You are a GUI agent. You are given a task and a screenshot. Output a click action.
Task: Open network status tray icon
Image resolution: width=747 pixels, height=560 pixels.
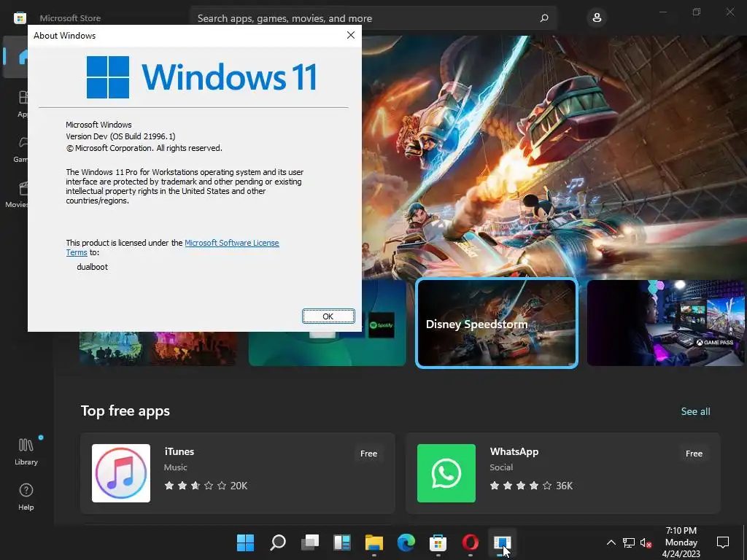[x=628, y=542]
